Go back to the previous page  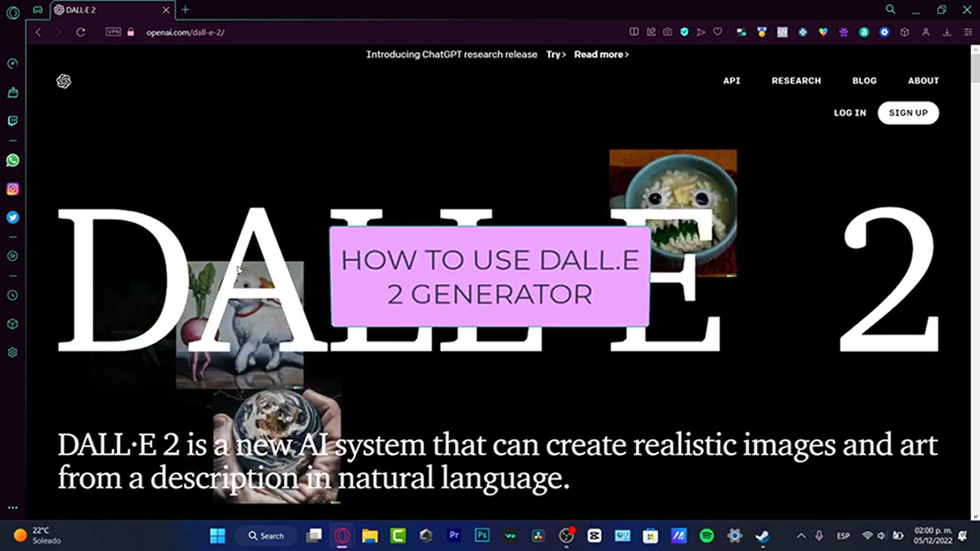click(x=38, y=32)
